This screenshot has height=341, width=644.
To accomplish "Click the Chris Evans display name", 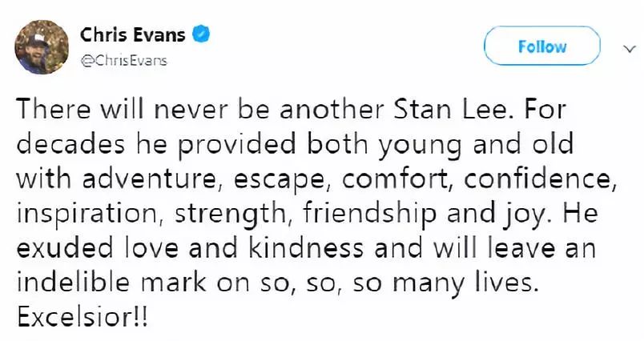I will point(133,34).
